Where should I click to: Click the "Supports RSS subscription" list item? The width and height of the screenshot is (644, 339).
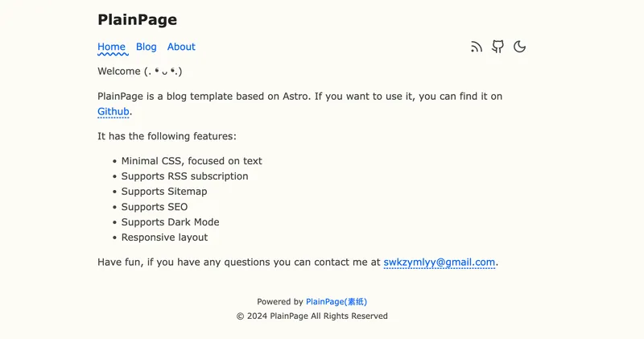tap(184, 176)
